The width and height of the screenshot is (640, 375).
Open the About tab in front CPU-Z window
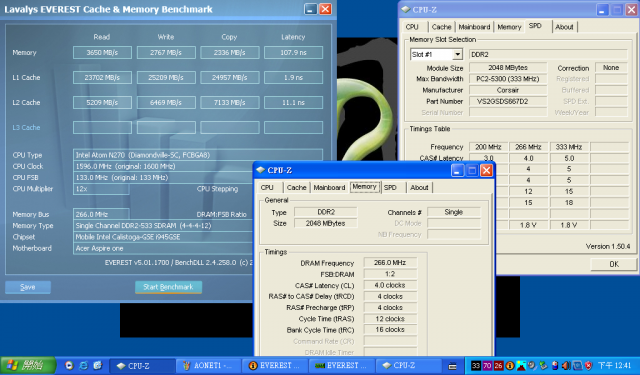click(x=419, y=187)
